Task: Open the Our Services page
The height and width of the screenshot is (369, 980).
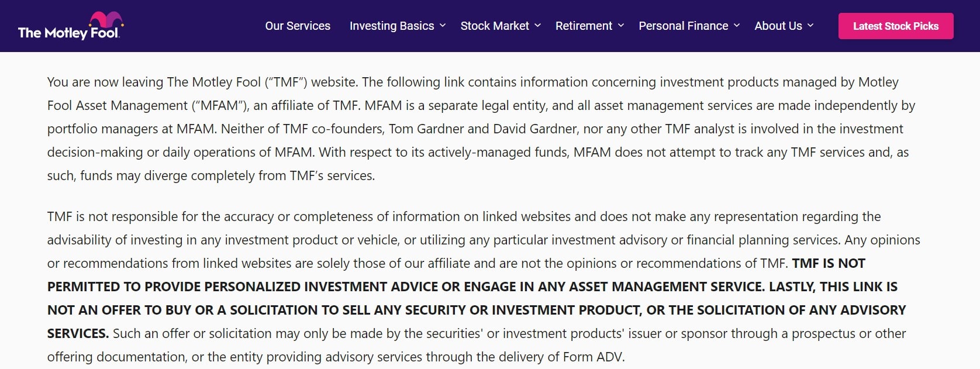Action: tap(298, 26)
